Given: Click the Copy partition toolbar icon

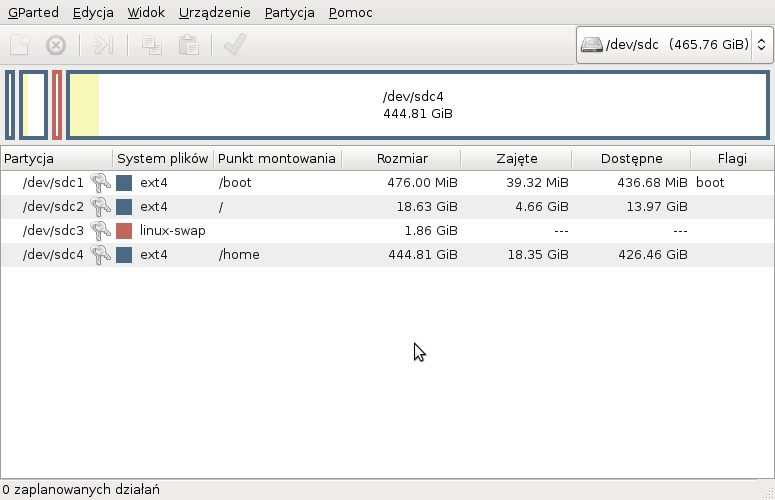Looking at the screenshot, I should click(151, 45).
